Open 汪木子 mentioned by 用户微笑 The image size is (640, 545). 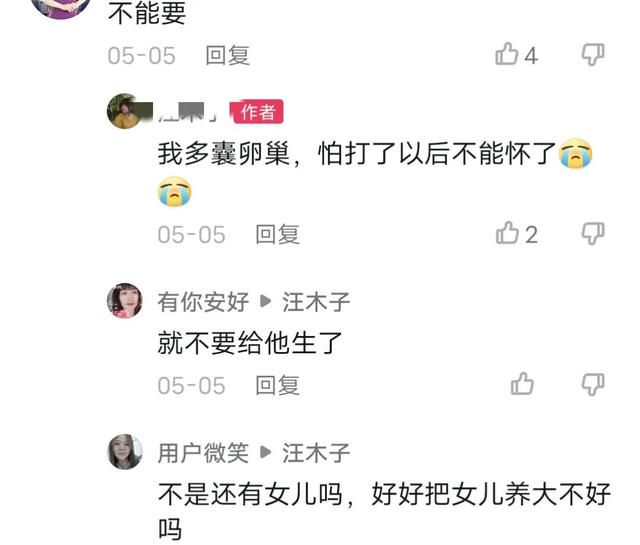[x=316, y=452]
